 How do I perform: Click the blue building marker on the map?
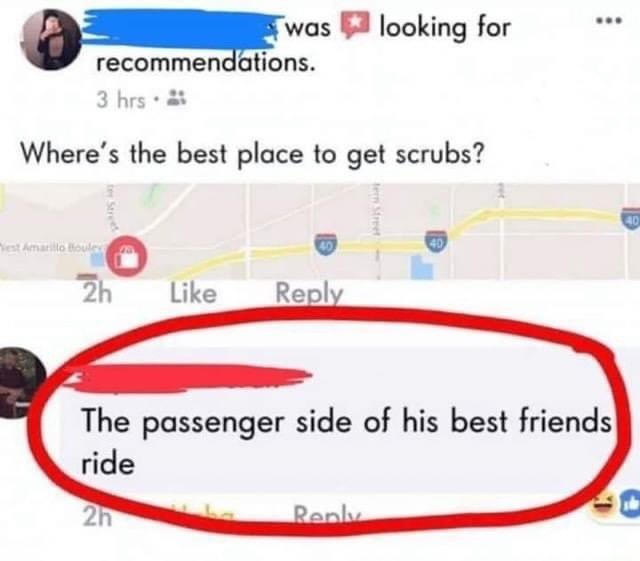[422, 267]
